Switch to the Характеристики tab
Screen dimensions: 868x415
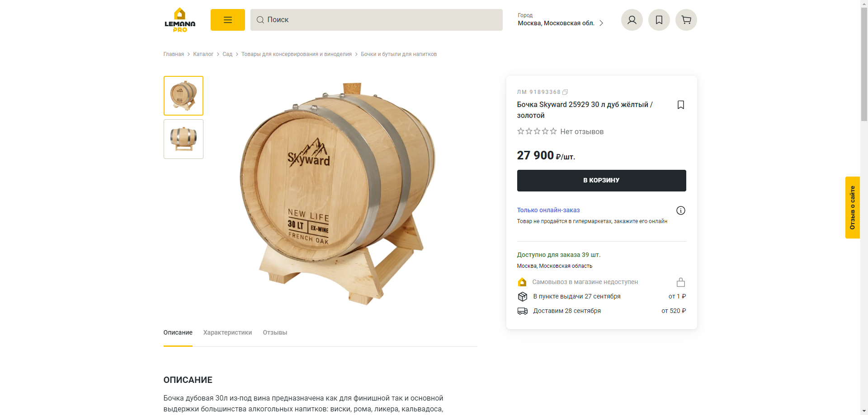pos(227,333)
